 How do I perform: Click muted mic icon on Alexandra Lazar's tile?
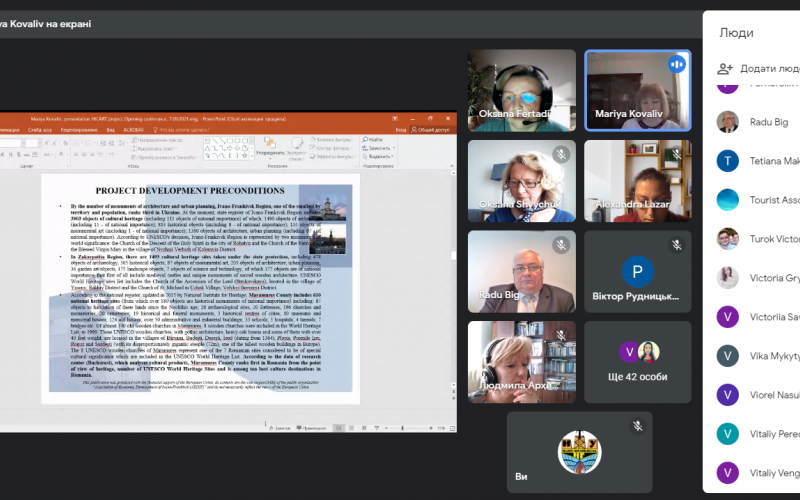[x=677, y=154]
